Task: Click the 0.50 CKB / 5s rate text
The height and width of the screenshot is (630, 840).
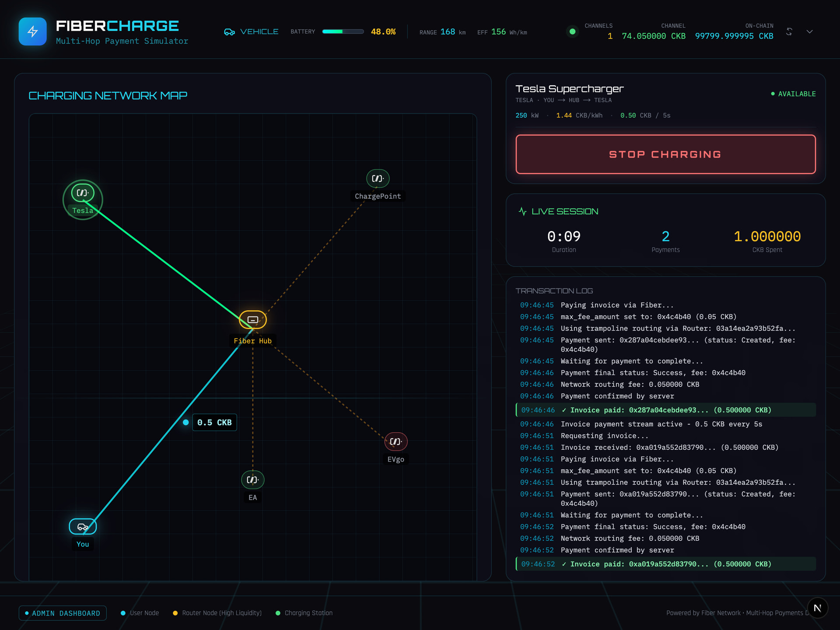Action: 645,115
